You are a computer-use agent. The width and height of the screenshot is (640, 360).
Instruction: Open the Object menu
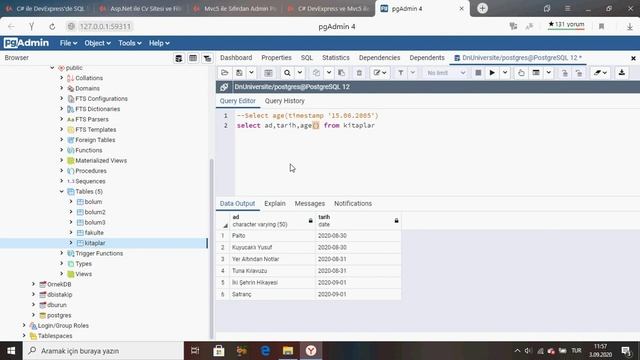click(97, 43)
